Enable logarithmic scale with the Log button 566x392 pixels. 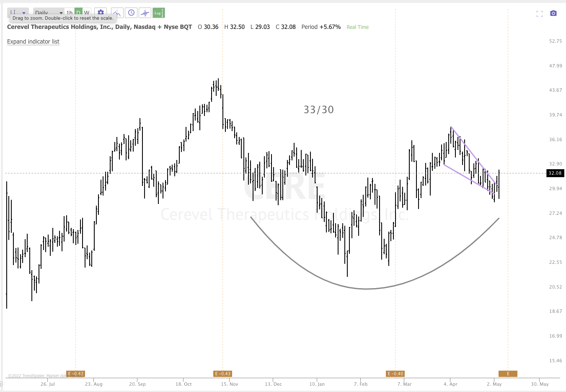158,13
